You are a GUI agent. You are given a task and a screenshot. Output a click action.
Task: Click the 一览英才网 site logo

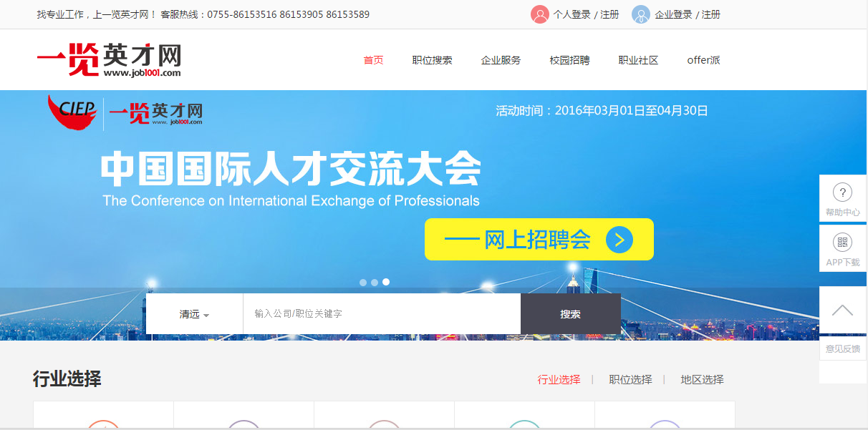pyautogui.click(x=109, y=60)
